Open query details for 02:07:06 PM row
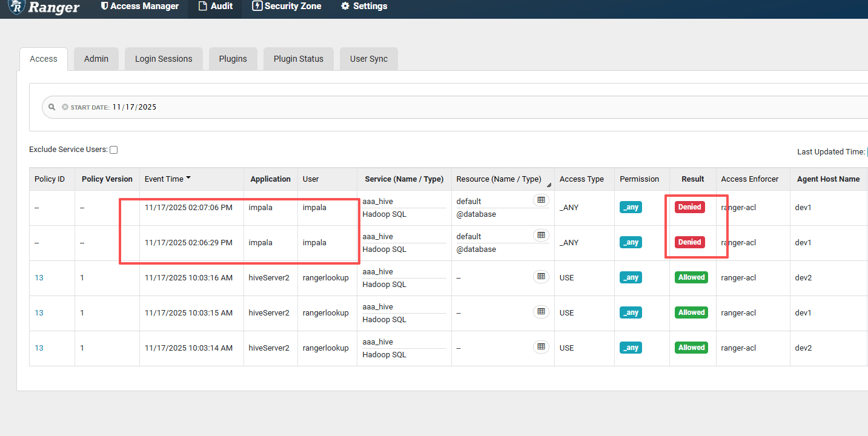The width and height of the screenshot is (868, 436). pos(541,200)
